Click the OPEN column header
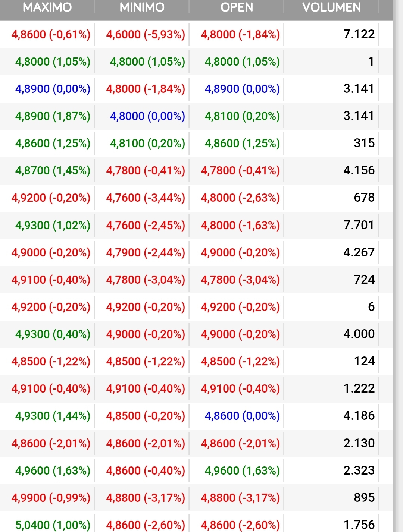 point(237,7)
